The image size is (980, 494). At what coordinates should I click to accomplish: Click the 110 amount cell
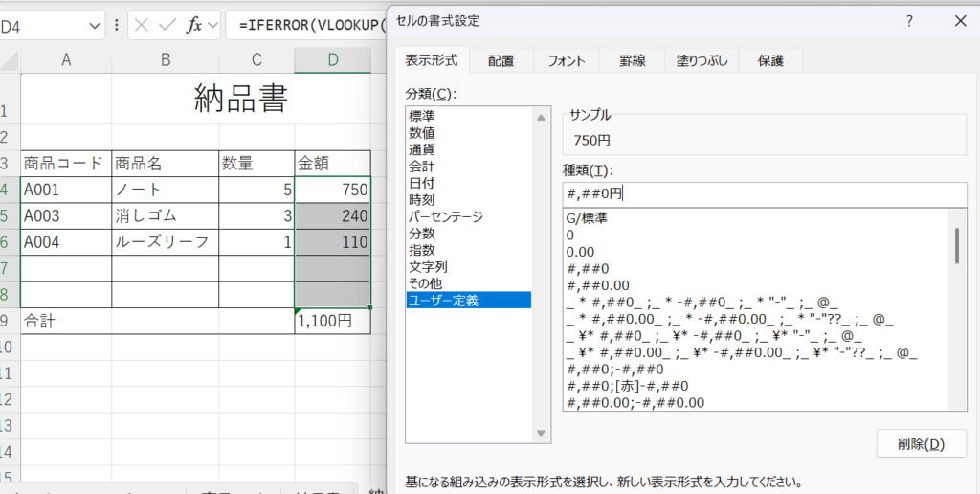coord(332,242)
